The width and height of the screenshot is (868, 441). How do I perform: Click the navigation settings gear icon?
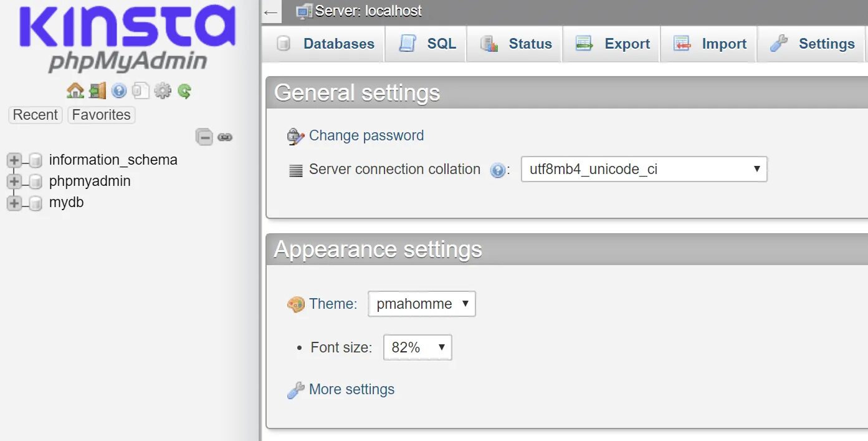coord(163,91)
